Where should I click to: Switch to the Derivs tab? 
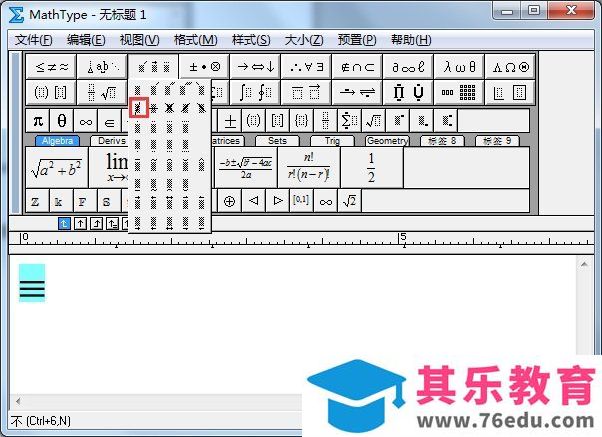(x=111, y=141)
